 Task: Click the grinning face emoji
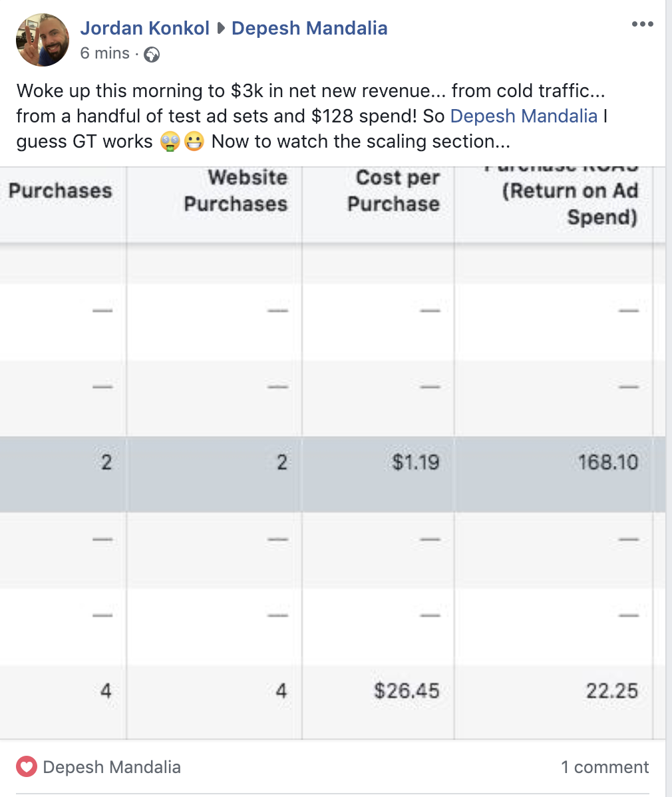coord(194,141)
